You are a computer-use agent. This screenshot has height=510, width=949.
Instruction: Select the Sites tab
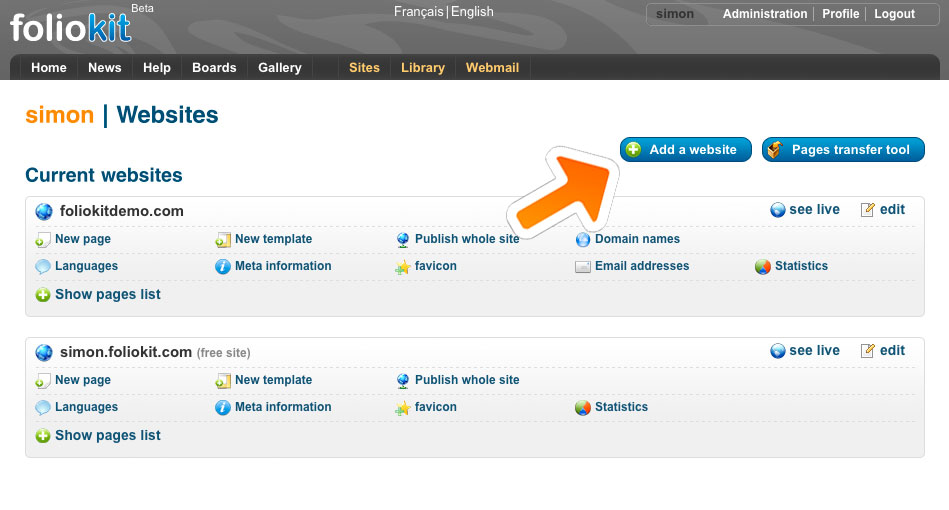coord(364,68)
